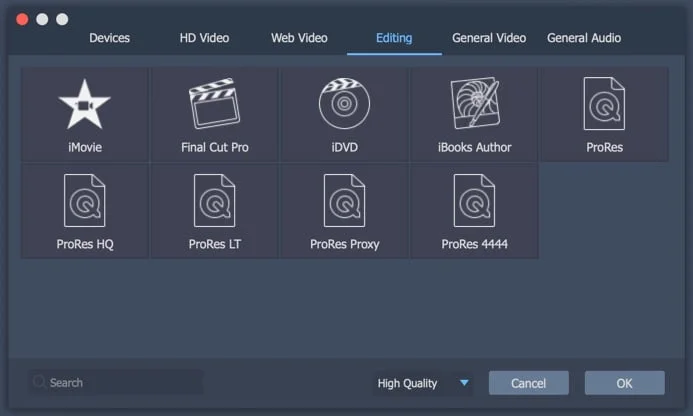Select the iBooks Author preset icon
Viewport: 693px width, 416px height.
click(x=475, y=103)
